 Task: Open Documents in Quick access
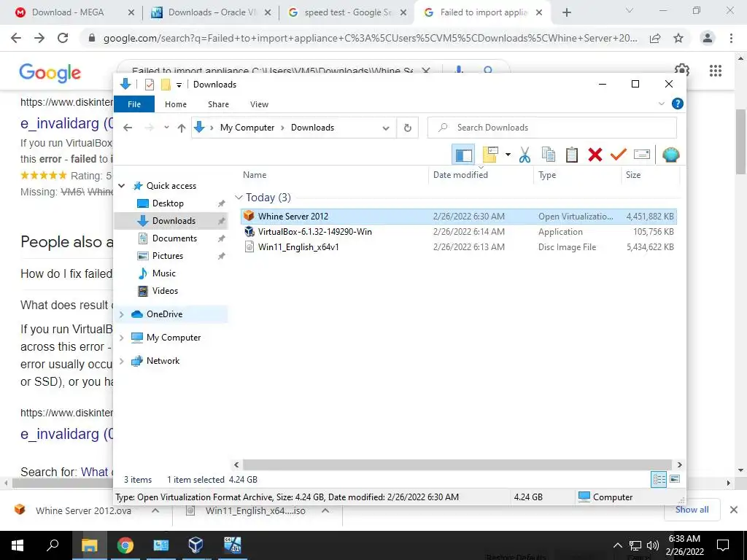[x=174, y=238]
